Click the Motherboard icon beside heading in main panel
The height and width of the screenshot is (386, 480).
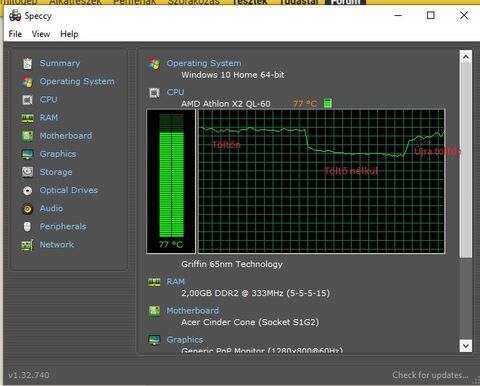click(x=154, y=311)
